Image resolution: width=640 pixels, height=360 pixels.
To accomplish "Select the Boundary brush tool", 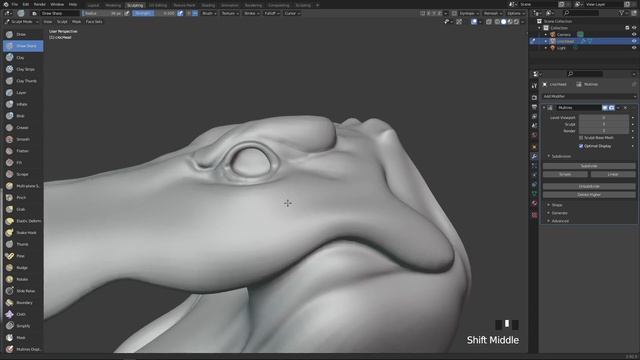I will click(23, 302).
